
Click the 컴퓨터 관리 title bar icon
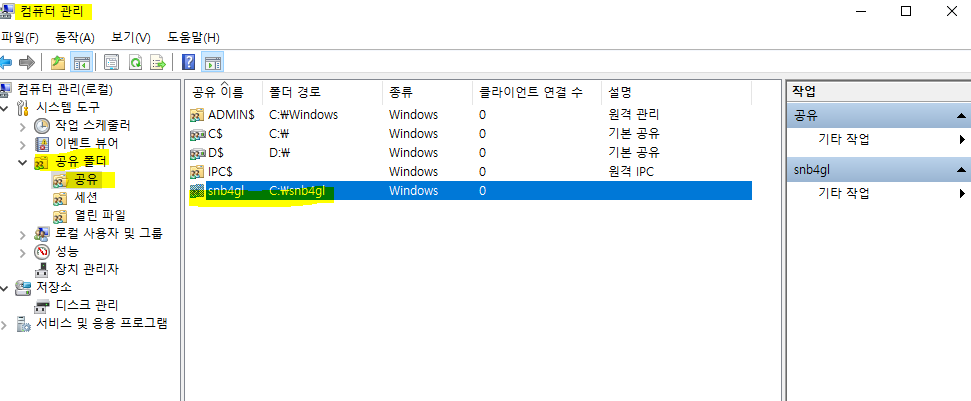click(x=7, y=11)
